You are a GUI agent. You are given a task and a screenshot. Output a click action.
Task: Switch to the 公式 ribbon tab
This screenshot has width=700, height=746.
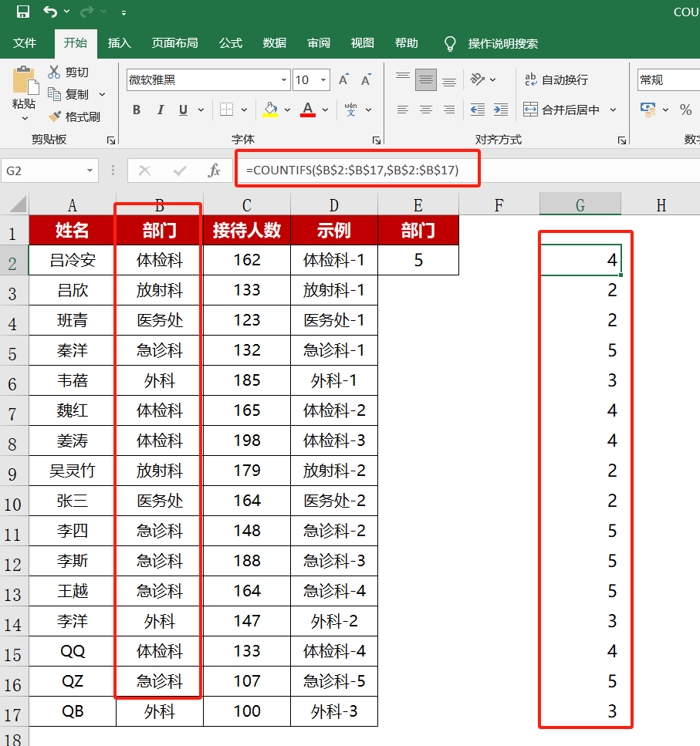pyautogui.click(x=231, y=43)
